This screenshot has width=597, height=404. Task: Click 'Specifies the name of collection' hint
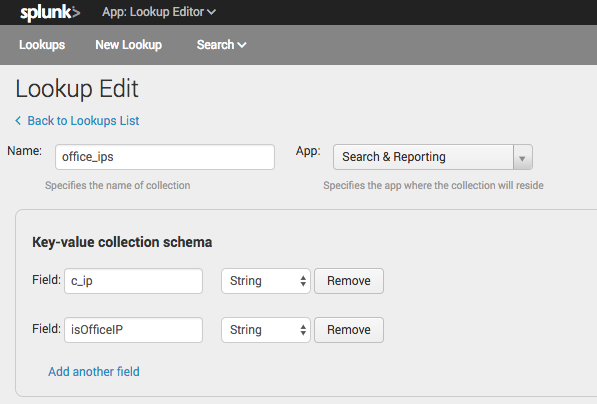click(x=118, y=185)
